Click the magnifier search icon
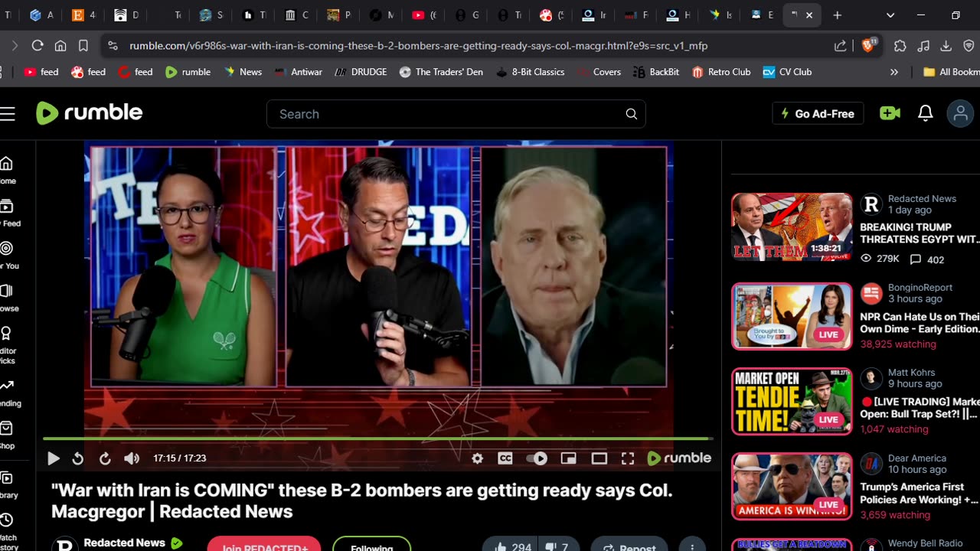Viewport: 980px width, 551px height. 632,114
